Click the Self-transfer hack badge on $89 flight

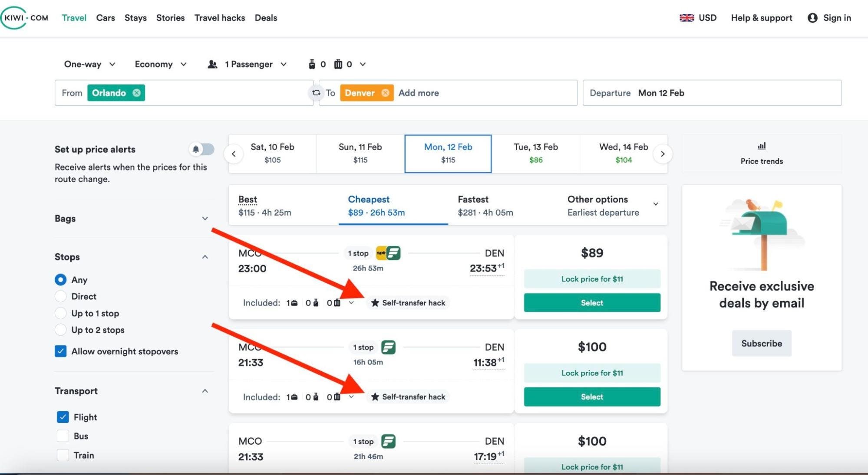pyautogui.click(x=408, y=303)
